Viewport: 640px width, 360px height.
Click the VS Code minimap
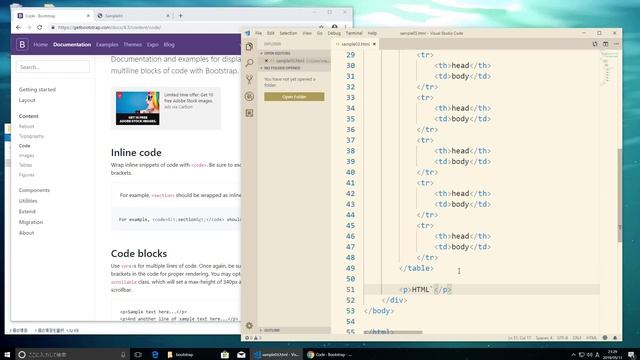click(608, 69)
